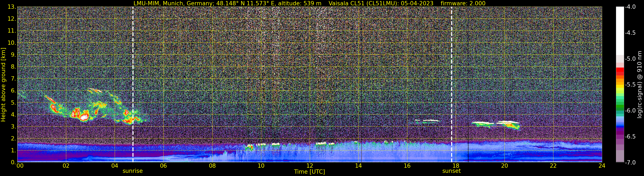
Task: Click the height axis tick '8.'
Action: [13, 67]
